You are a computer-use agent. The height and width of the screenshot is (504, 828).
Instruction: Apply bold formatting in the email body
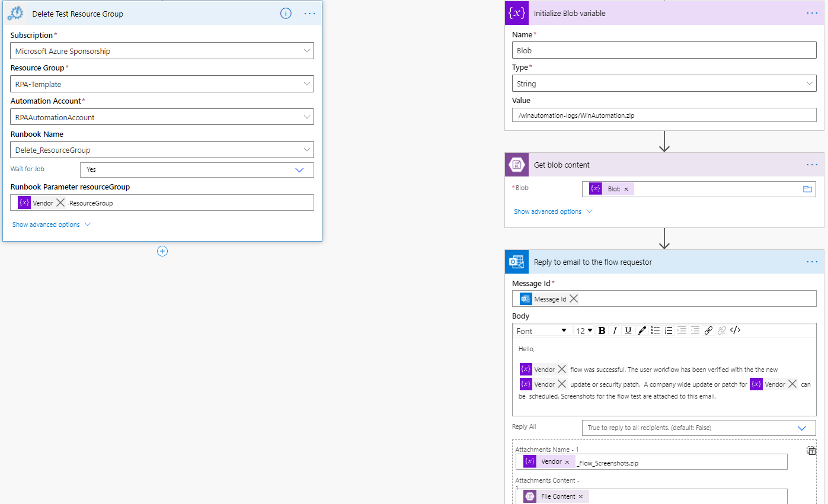[x=602, y=330]
